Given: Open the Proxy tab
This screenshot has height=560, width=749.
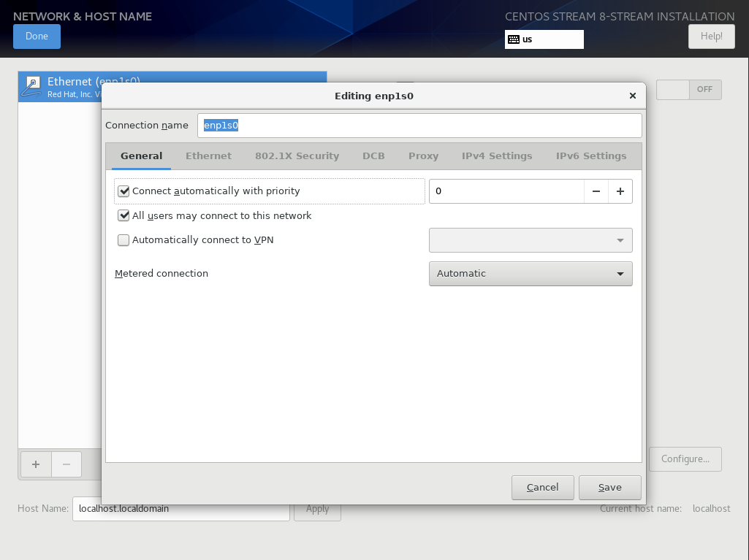Looking at the screenshot, I should click(x=423, y=156).
